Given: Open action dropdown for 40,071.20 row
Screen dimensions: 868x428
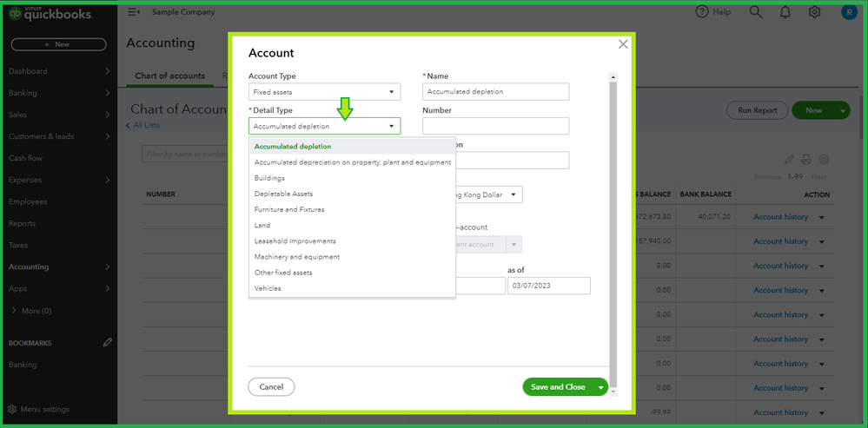Looking at the screenshot, I should tap(821, 217).
